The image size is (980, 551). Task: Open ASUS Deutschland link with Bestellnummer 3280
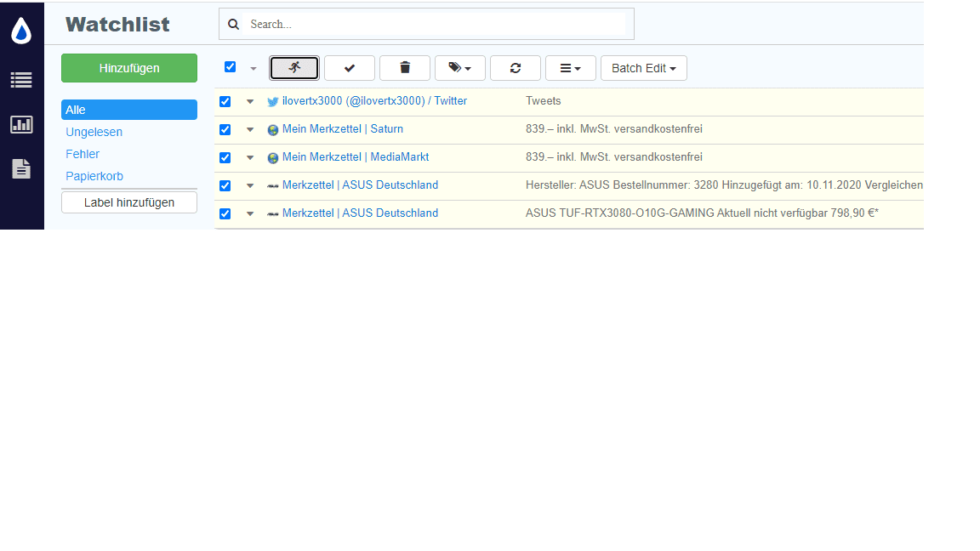pyautogui.click(x=360, y=185)
